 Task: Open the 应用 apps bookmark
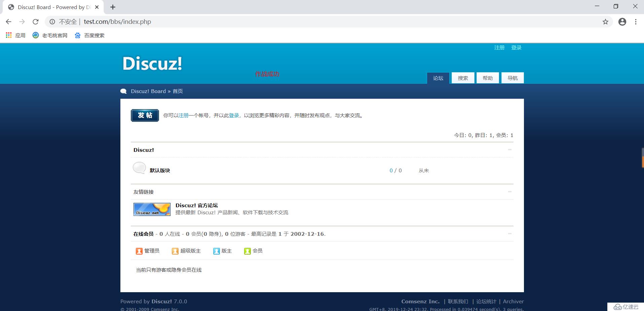pos(15,35)
